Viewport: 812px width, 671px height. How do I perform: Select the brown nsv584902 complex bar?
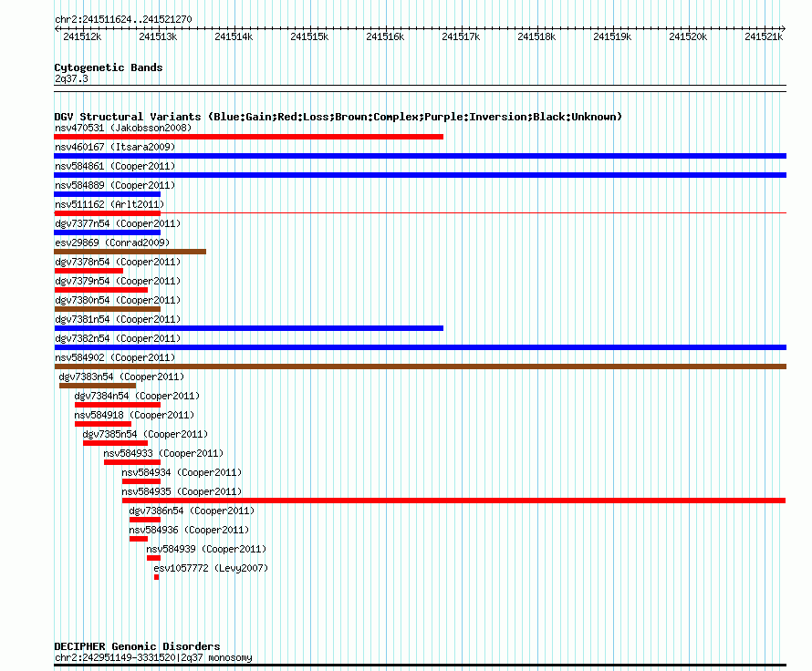(420, 366)
